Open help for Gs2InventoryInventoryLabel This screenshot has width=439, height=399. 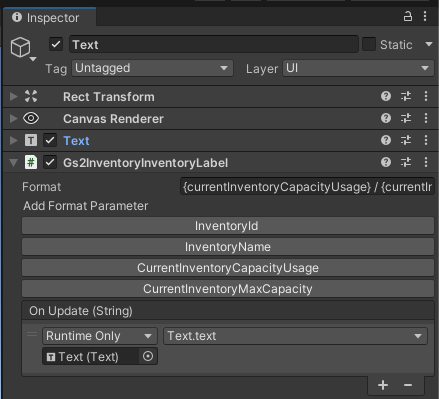[x=386, y=162]
